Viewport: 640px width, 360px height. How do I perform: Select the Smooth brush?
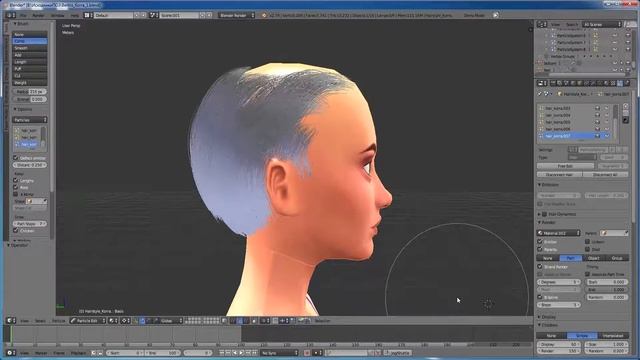pyautogui.click(x=29, y=48)
